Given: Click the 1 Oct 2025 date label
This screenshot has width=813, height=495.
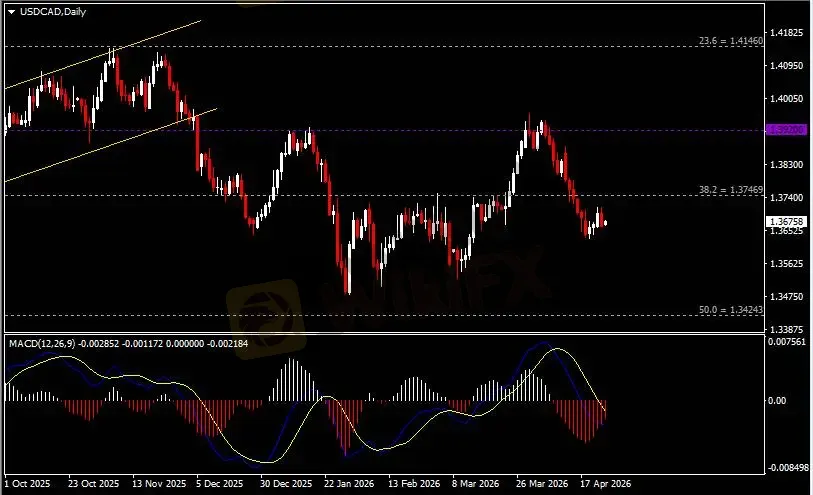Looking at the screenshot, I should point(27,483).
